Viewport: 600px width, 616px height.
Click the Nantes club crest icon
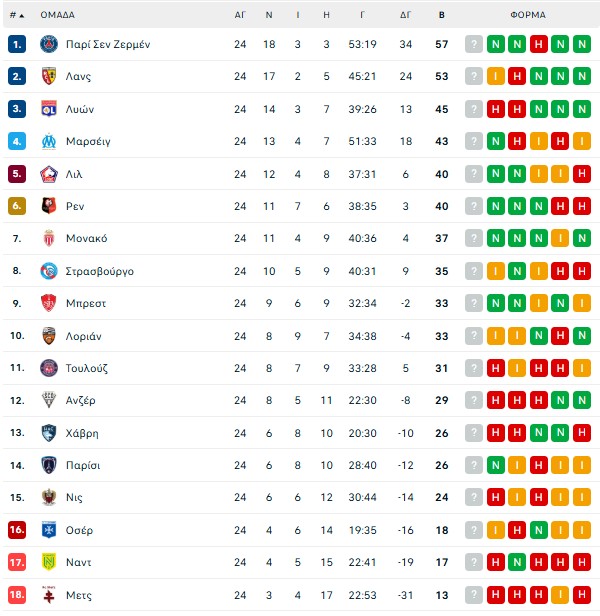48,563
